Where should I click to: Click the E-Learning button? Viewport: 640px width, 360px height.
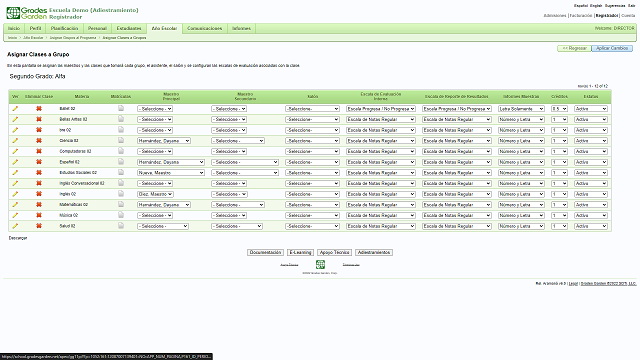[300, 253]
